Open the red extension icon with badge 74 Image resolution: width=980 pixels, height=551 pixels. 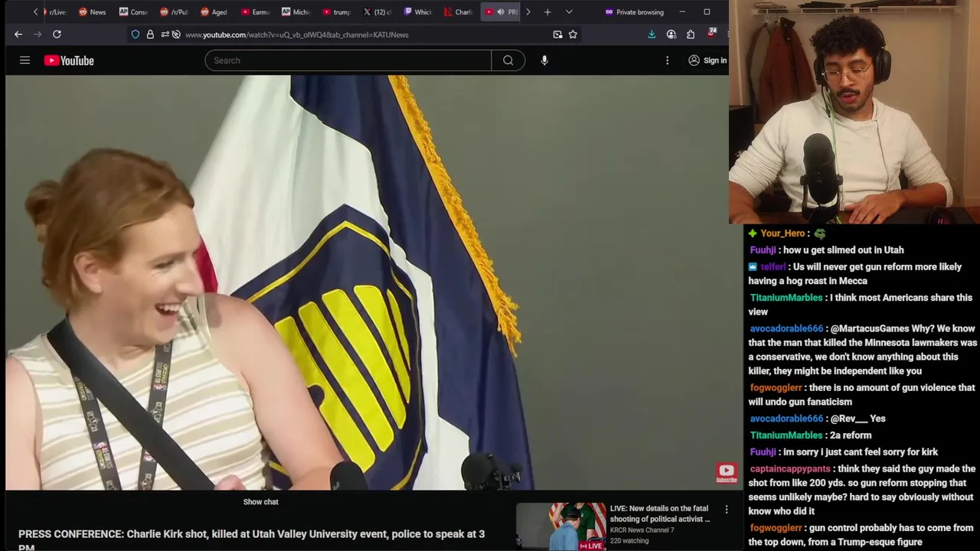point(711,34)
